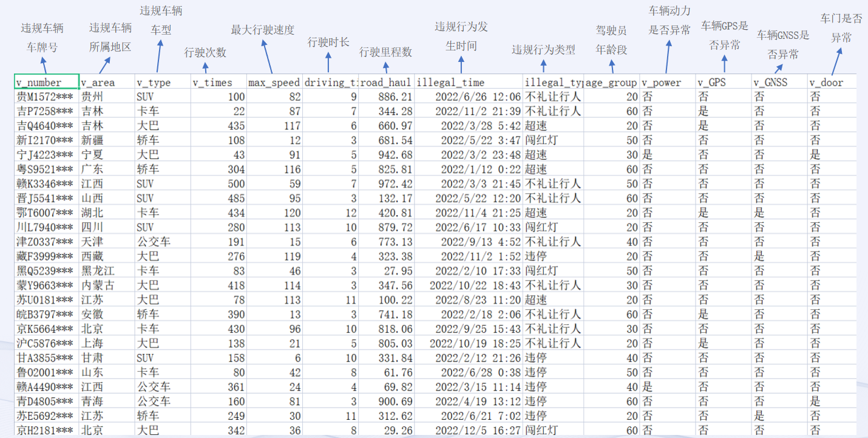Image resolution: width=868 pixels, height=438 pixels.
Task: Click plate number cell 新I2170***
Action: (47, 140)
